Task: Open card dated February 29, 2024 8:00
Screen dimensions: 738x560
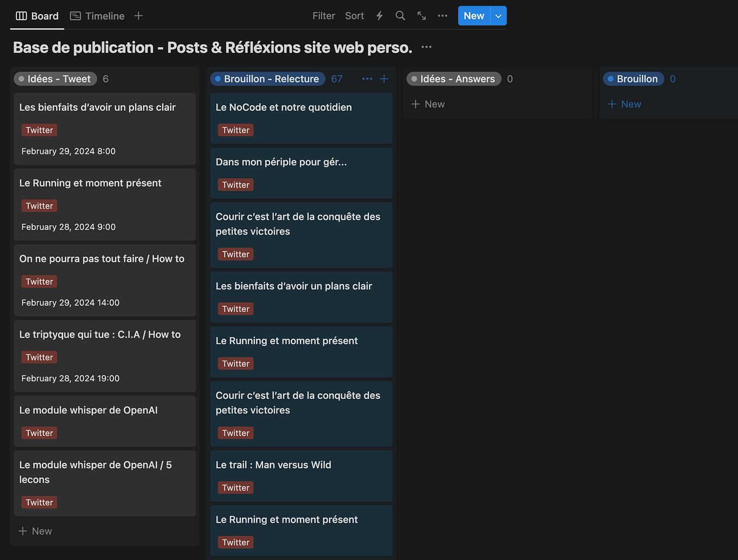Action: pos(105,129)
